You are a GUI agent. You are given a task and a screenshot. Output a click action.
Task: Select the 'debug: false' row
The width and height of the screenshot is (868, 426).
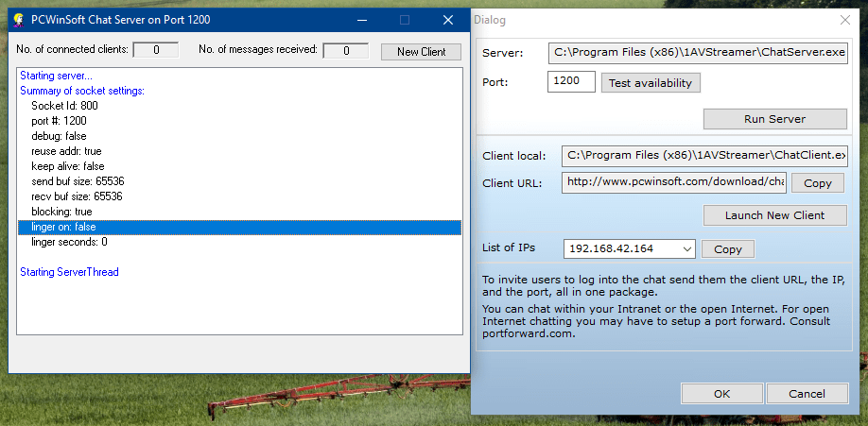coord(240,136)
